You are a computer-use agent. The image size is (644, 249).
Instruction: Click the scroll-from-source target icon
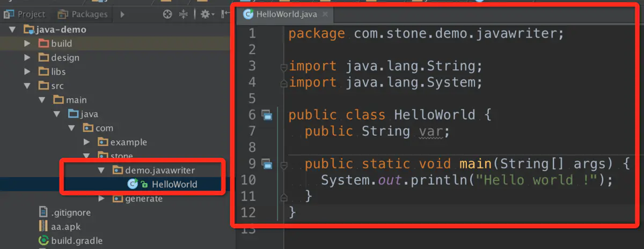(167, 14)
